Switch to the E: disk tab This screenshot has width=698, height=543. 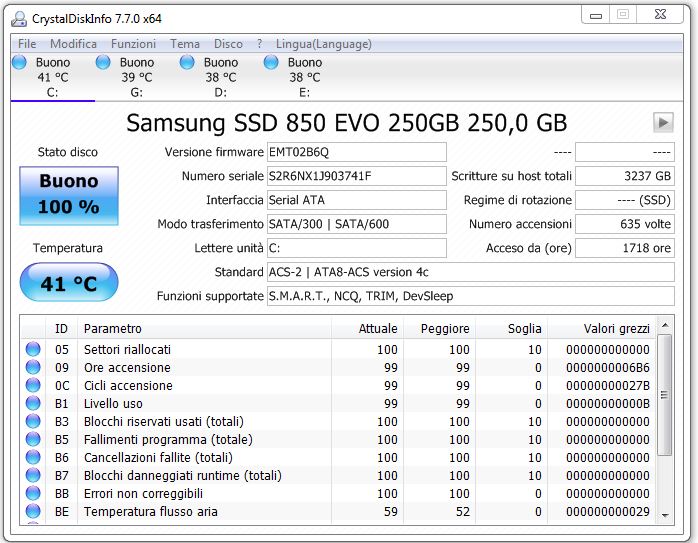(304, 77)
